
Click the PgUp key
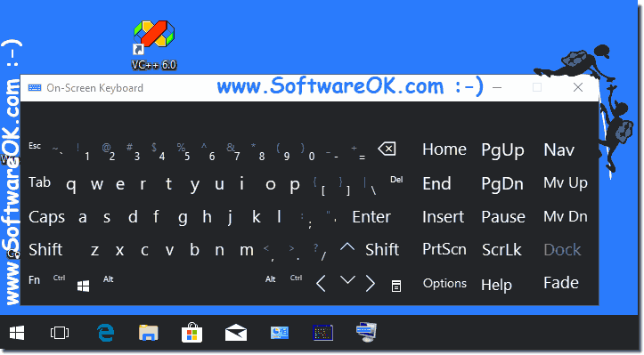tap(502, 150)
